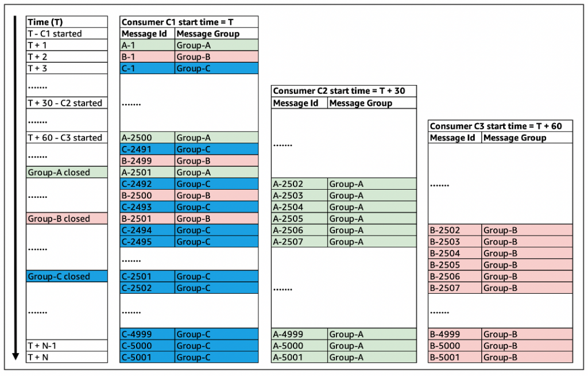Click the pink B-1 message cell
The width and height of the screenshot is (588, 376).
click(144, 56)
